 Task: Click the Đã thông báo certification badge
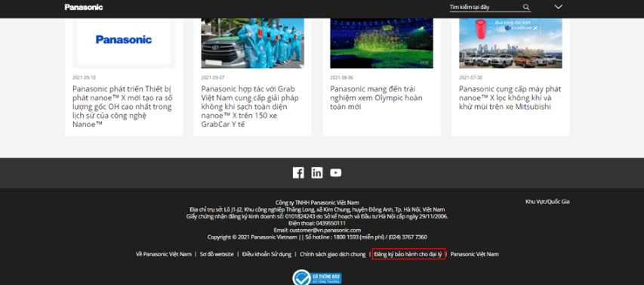(316, 277)
